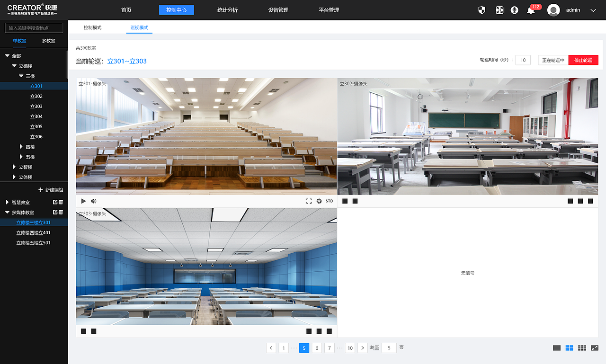Collapse the 立德楼 tree node
Image resolution: width=606 pixels, height=364 pixels.
[14, 66]
